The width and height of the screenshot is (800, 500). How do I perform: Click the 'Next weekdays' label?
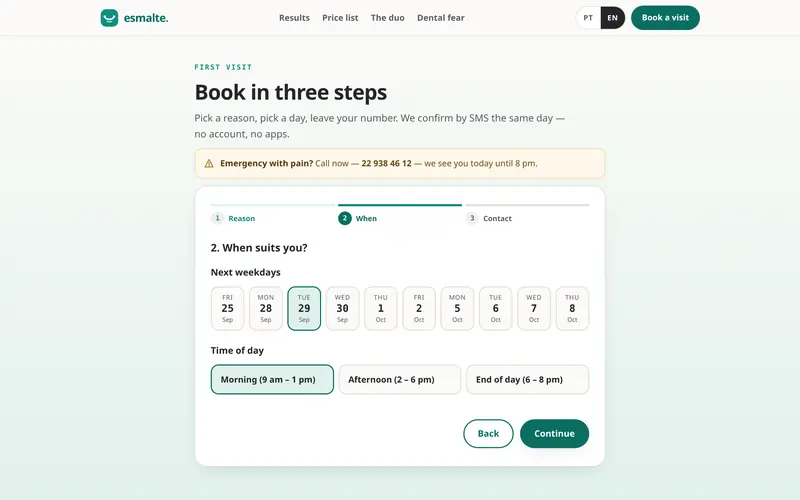point(245,272)
